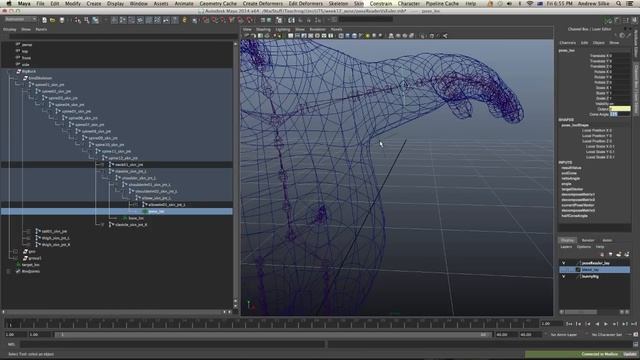Click the viewport Wireframe shading icon
This screenshot has width=640, height=360.
(x=341, y=36)
